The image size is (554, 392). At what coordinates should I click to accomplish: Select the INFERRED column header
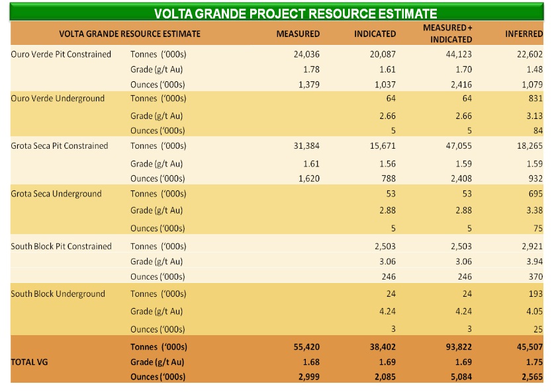[524, 34]
